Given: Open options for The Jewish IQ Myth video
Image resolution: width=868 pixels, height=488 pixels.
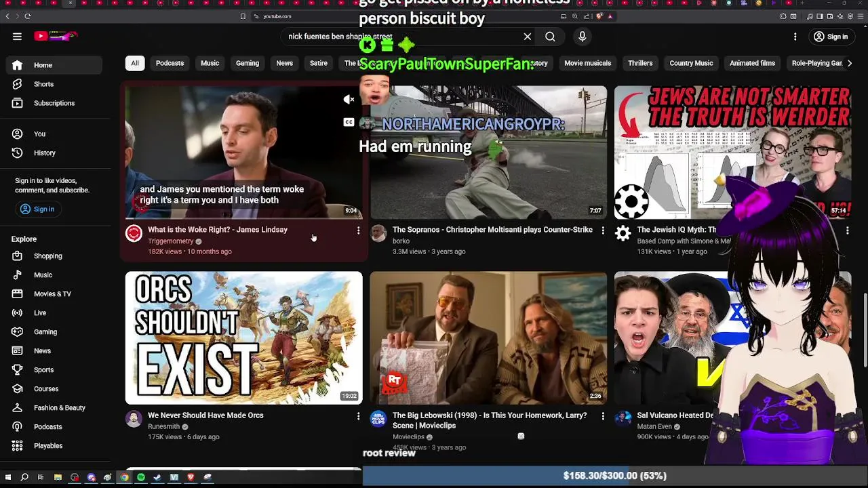Looking at the screenshot, I should click(x=847, y=231).
